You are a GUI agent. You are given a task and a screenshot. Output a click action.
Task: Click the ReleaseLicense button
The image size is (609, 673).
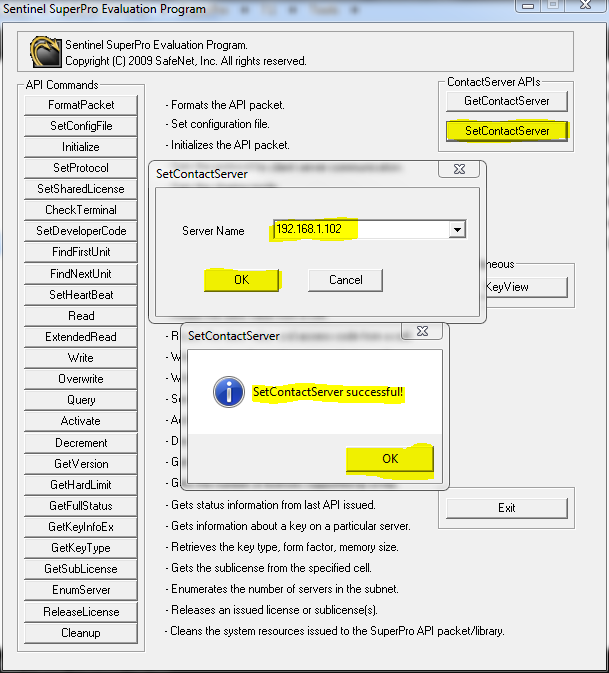(81, 612)
